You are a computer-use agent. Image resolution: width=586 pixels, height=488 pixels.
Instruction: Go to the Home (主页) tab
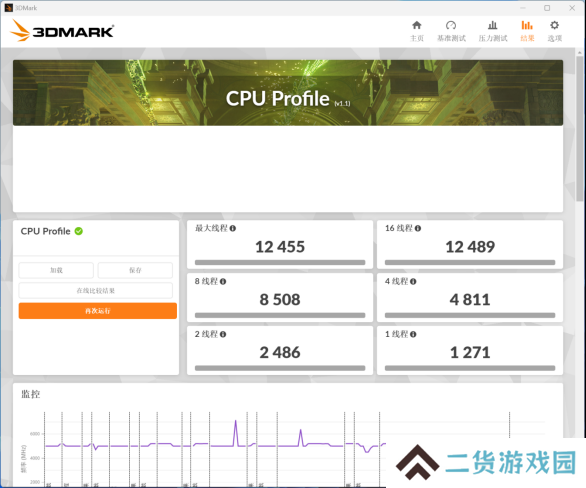coord(417,31)
